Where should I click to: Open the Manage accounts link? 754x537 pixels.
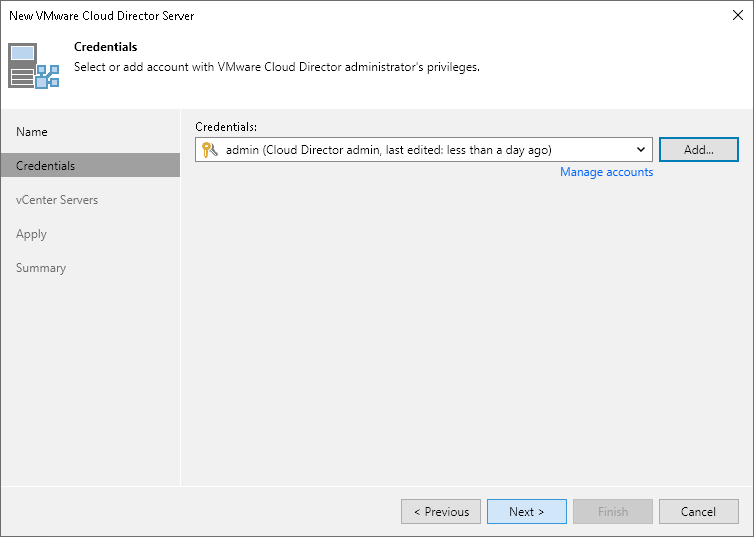606,172
